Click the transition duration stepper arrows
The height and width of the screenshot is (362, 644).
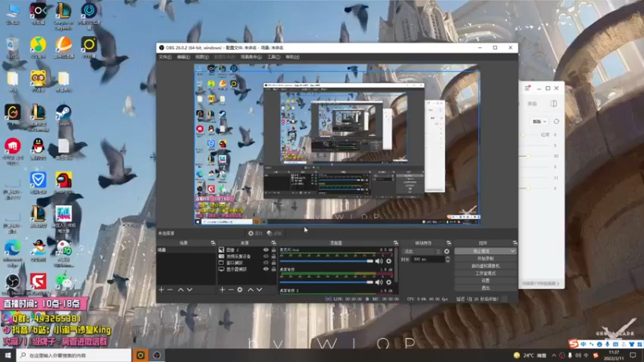[x=448, y=259]
